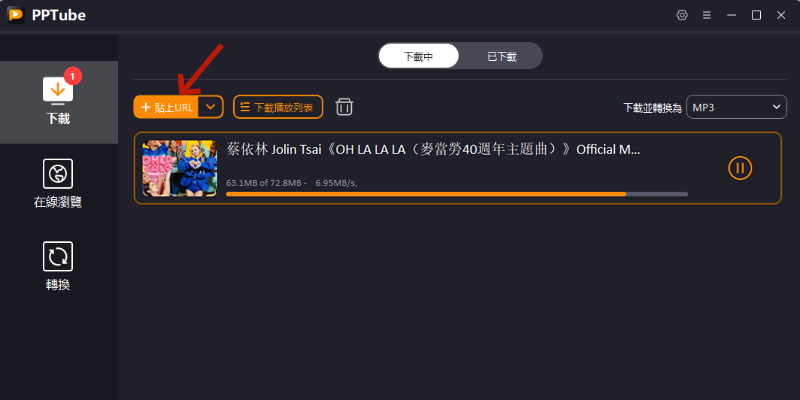The image size is (800, 400).
Task: Click the trash can delete icon
Action: pyautogui.click(x=344, y=107)
